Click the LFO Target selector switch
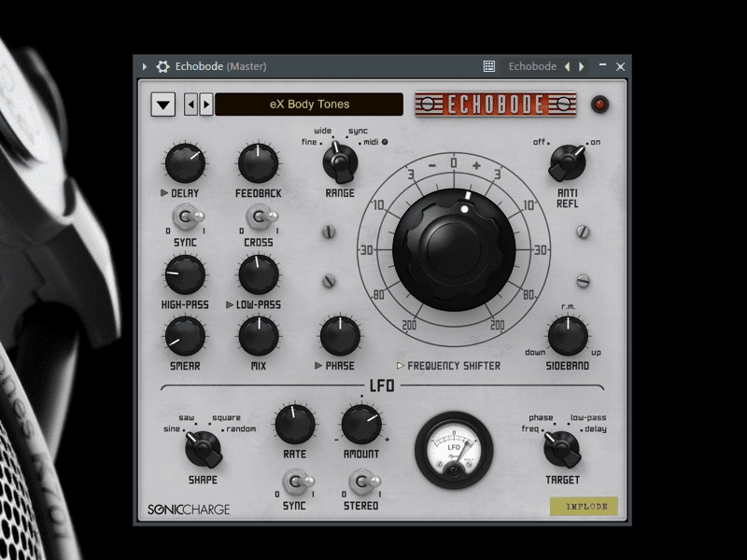This screenshot has height=560, width=747. coord(562,449)
